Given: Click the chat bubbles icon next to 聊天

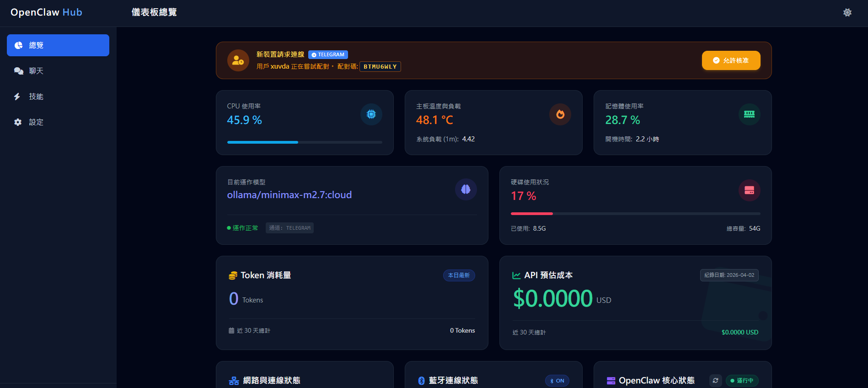Looking at the screenshot, I should click(x=19, y=71).
